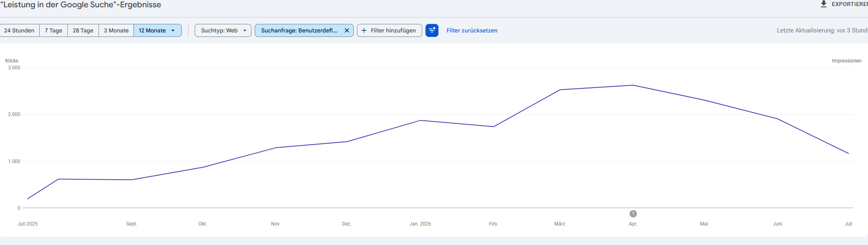Select the 24 Stunden range
This screenshot has width=868, height=245.
click(19, 30)
